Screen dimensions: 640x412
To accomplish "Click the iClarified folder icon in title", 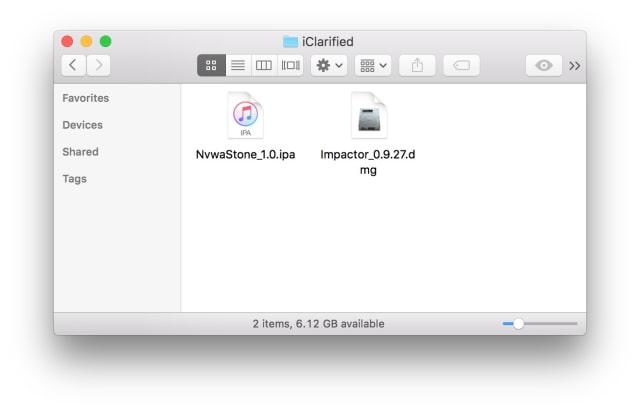I will 291,41.
